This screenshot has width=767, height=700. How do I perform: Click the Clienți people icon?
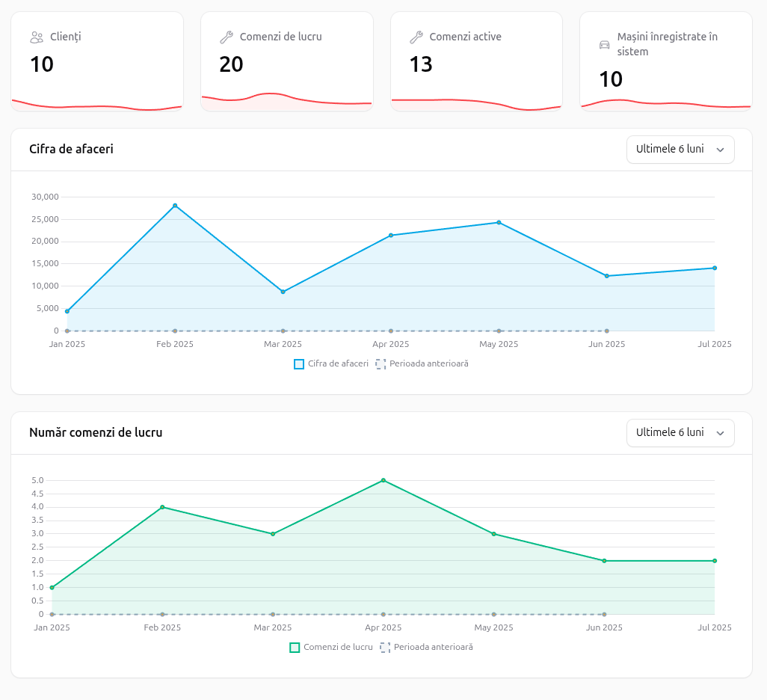point(37,37)
